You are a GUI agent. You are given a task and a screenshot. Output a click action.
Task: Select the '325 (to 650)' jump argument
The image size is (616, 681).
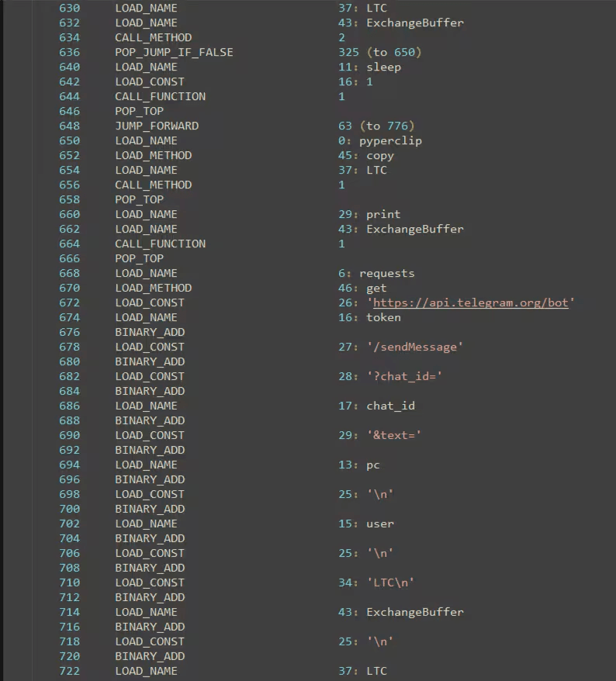379,52
